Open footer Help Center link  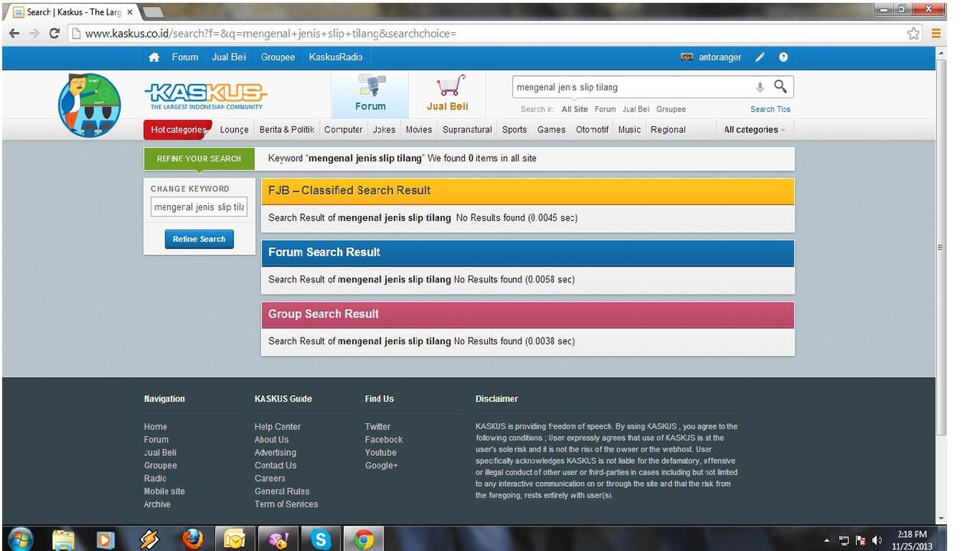pyautogui.click(x=277, y=427)
